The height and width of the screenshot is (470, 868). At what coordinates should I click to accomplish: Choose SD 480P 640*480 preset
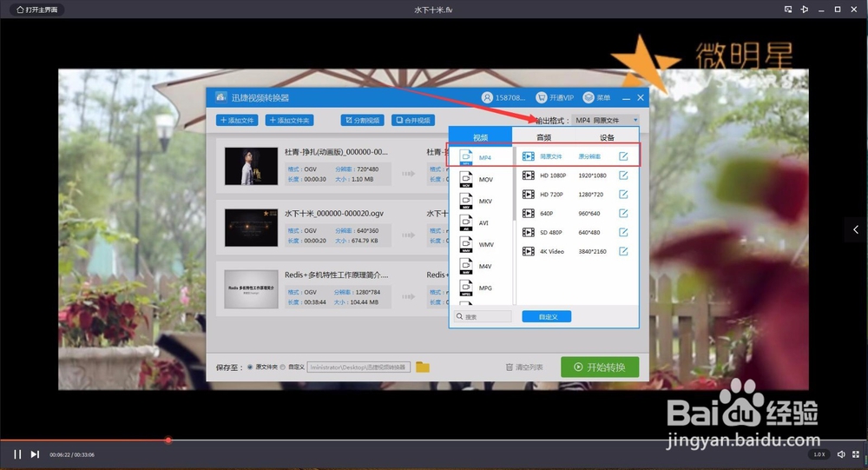point(575,232)
